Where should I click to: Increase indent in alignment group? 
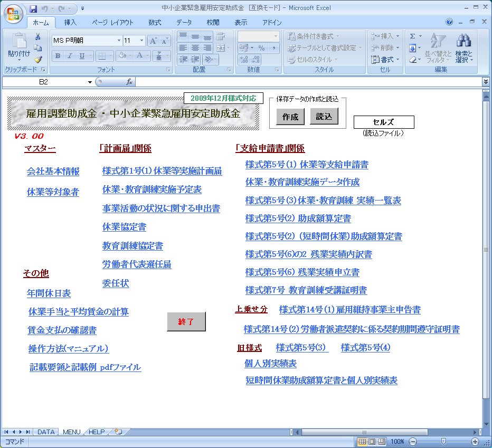(195, 59)
